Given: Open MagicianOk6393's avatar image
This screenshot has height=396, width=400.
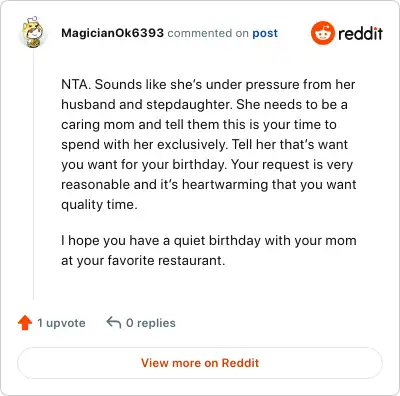Looking at the screenshot, I should click(33, 32).
